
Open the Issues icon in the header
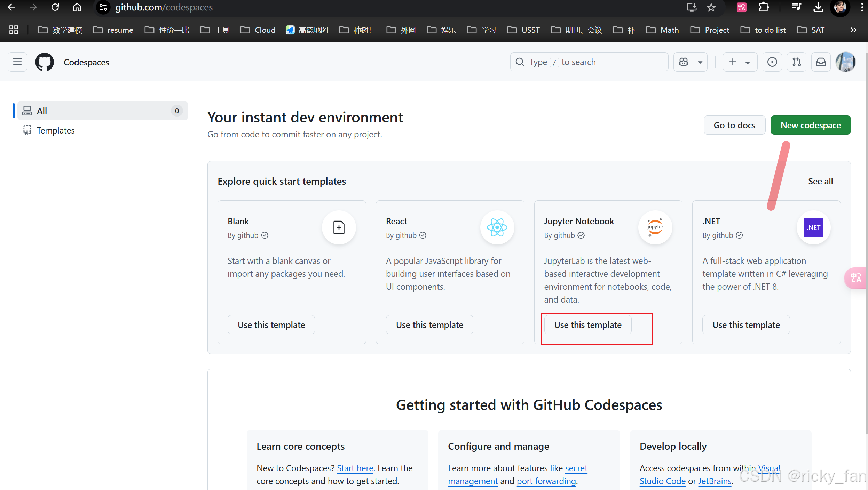coord(772,62)
